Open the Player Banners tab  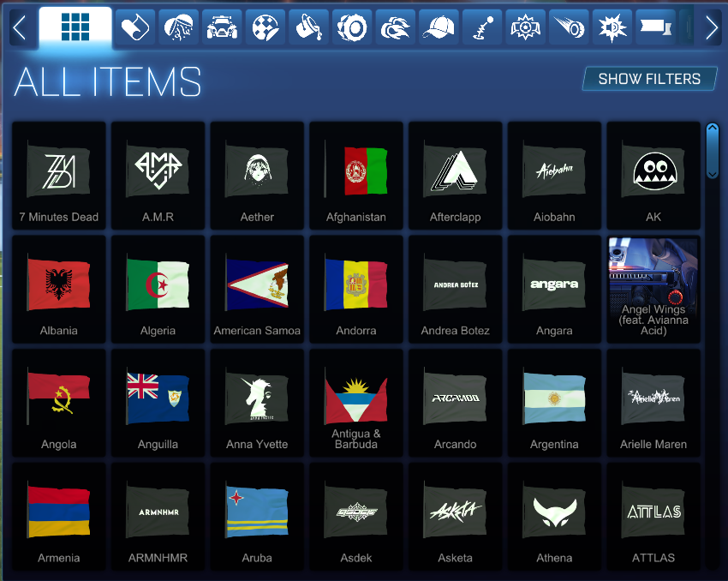tap(655, 27)
